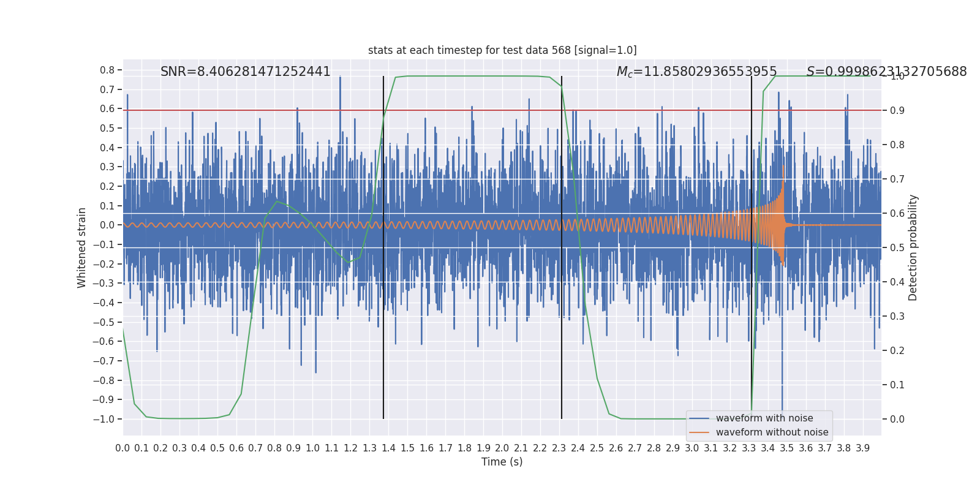Viewport: 980px width, 490px height.
Task: Click the 'Whitened strain' y-axis label
Action: (x=81, y=247)
